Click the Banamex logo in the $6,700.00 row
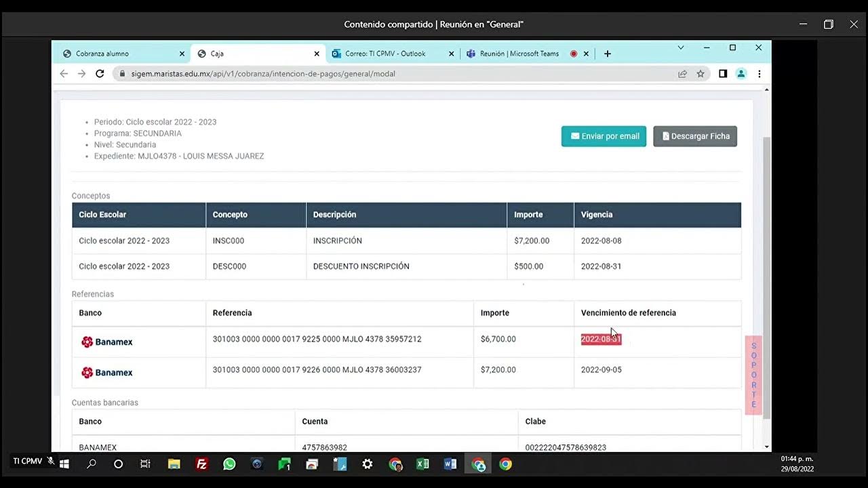 pyautogui.click(x=107, y=342)
